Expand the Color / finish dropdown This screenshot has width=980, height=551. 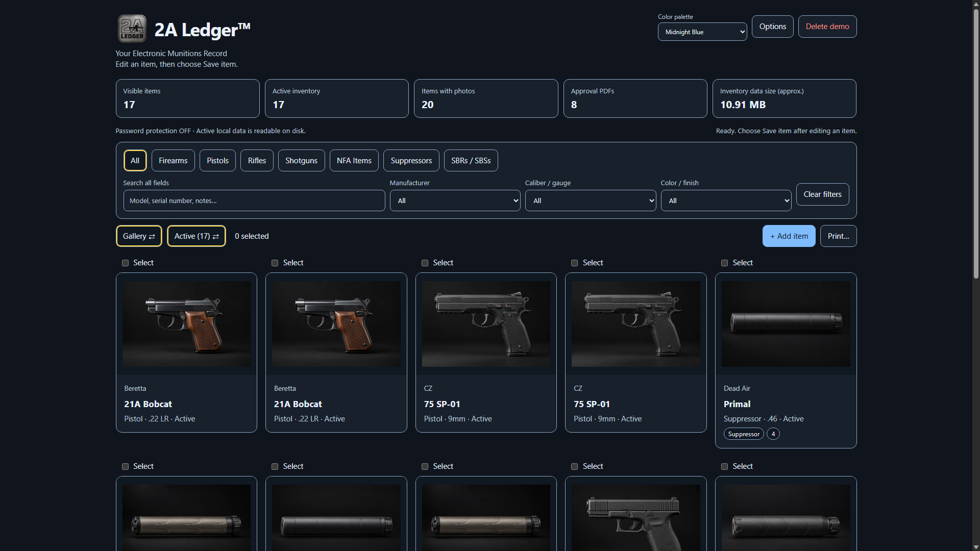[726, 201]
